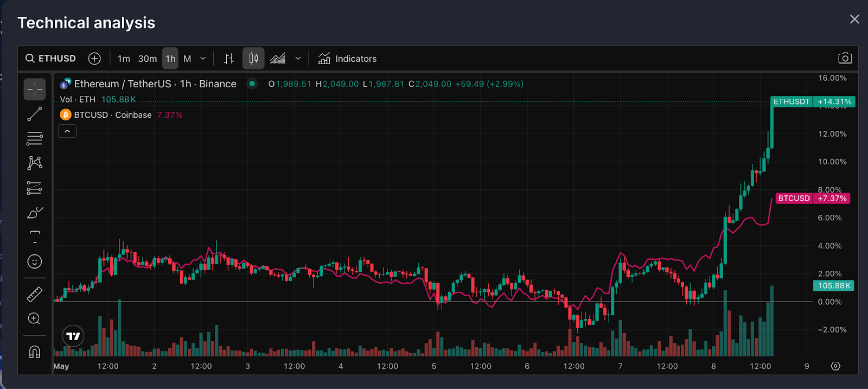Select the text annotation tool
Image resolution: width=868 pixels, height=389 pixels.
(x=35, y=237)
